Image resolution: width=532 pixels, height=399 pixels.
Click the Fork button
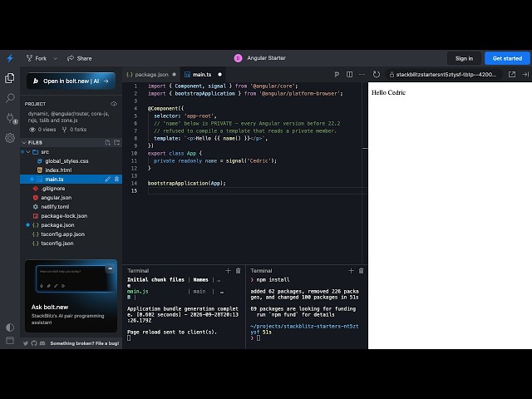(37, 58)
